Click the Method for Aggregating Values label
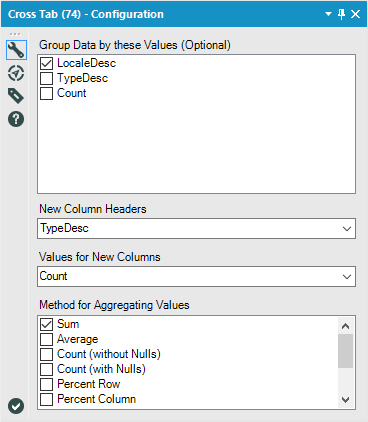368x422 pixels. tap(114, 305)
